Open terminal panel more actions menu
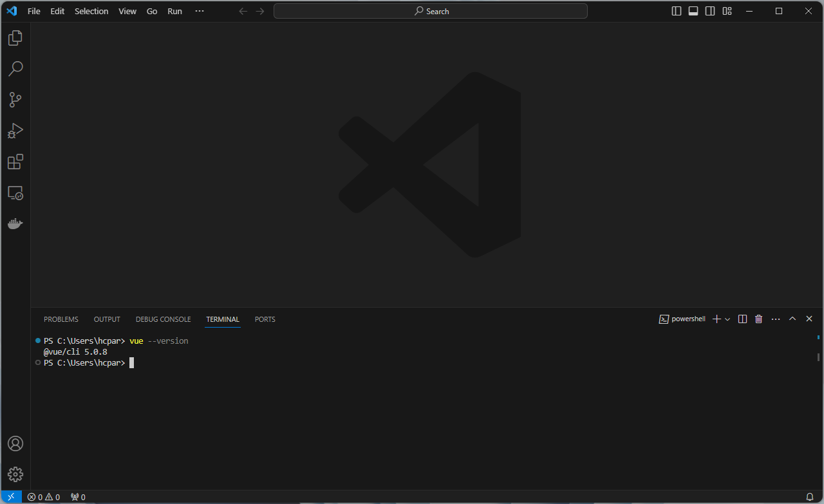This screenshot has height=504, width=824. tap(776, 319)
